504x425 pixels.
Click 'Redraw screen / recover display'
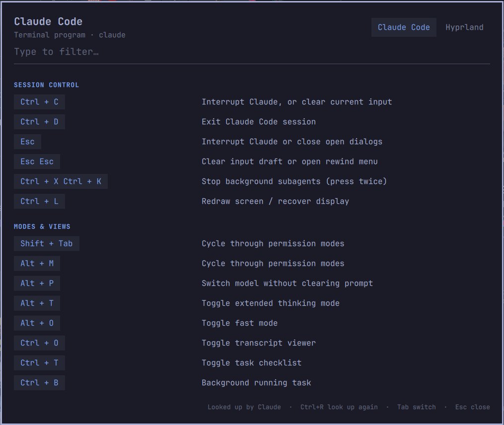pyautogui.click(x=275, y=201)
